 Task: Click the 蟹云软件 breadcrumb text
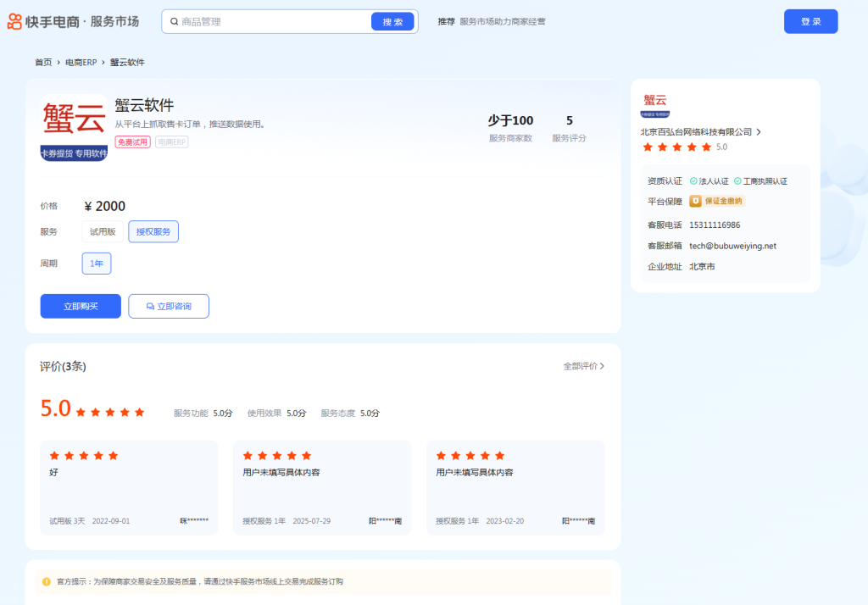pos(127,63)
